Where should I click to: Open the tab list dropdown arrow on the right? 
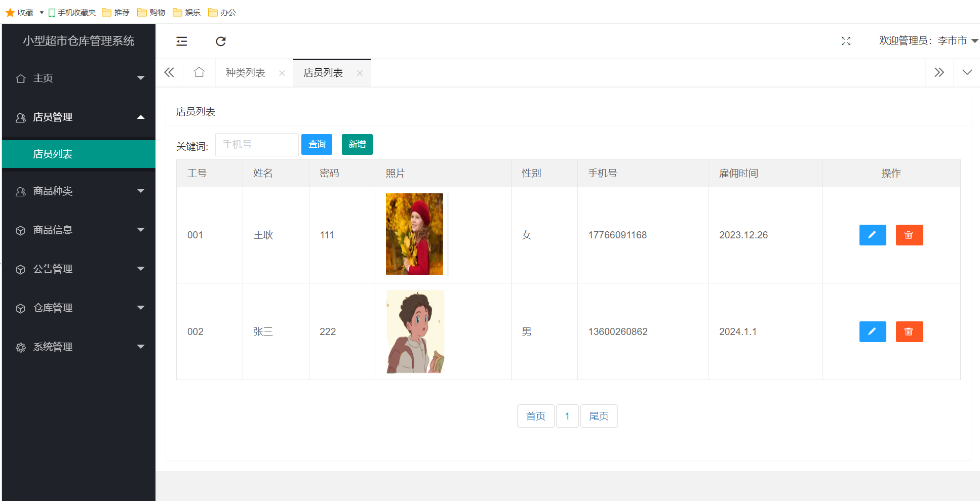pyautogui.click(x=967, y=72)
